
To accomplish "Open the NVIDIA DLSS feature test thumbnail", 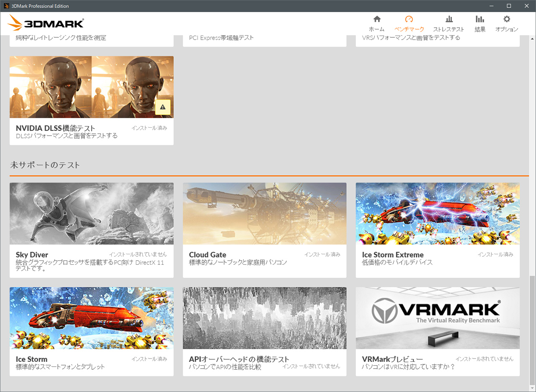I will 92,87.
